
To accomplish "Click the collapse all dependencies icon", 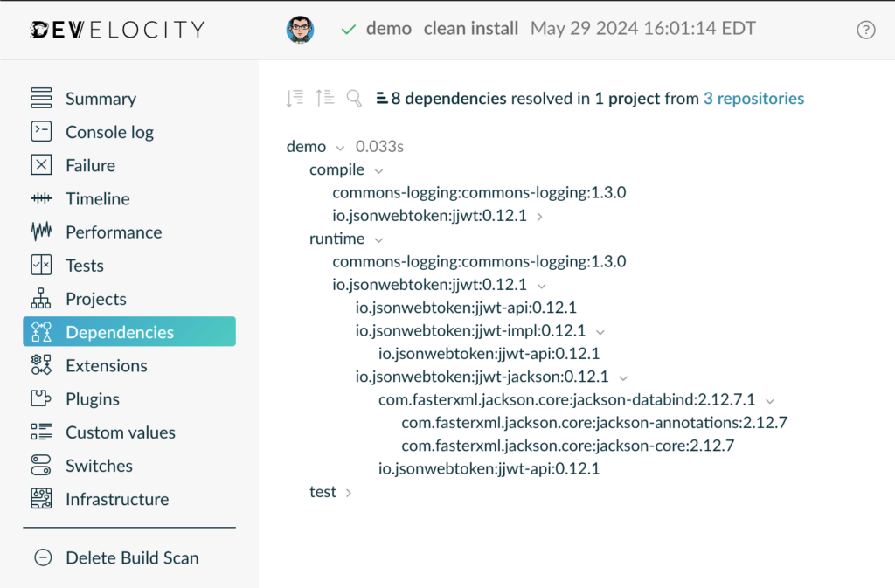I will 324,99.
